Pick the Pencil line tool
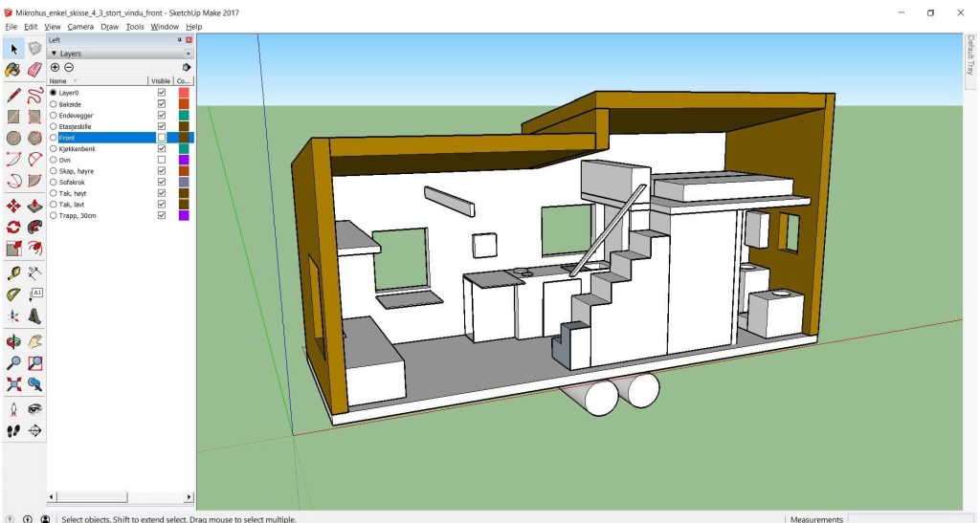Screen dimensions: 980x523 pyautogui.click(x=13, y=95)
